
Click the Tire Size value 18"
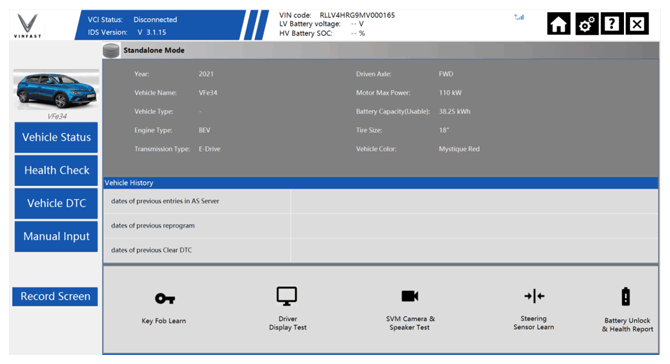pos(444,130)
